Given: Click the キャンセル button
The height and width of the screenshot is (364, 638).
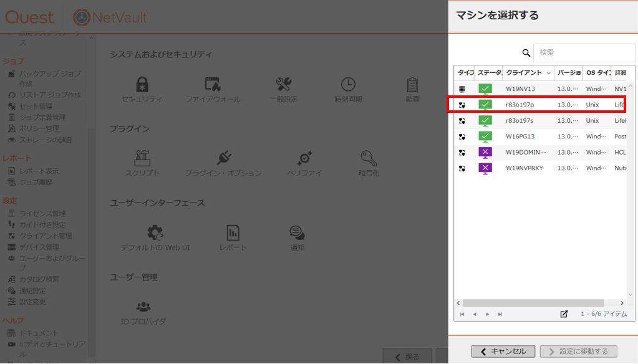Looking at the screenshot, I should pyautogui.click(x=505, y=352).
